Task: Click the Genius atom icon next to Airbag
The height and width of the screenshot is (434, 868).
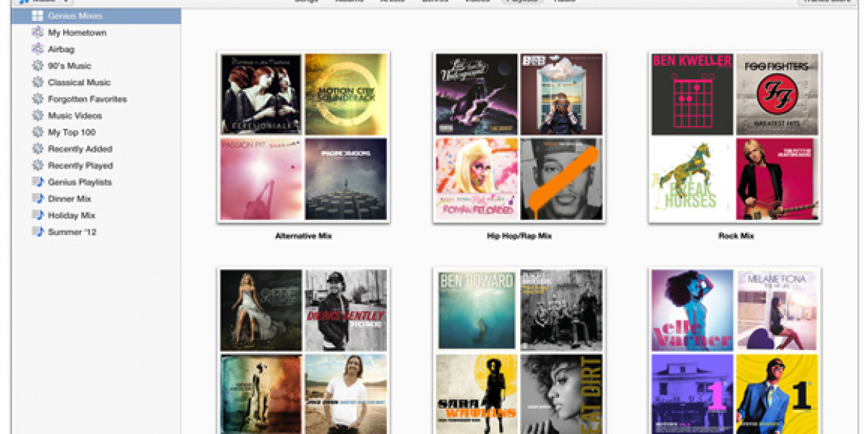Action: tap(38, 49)
